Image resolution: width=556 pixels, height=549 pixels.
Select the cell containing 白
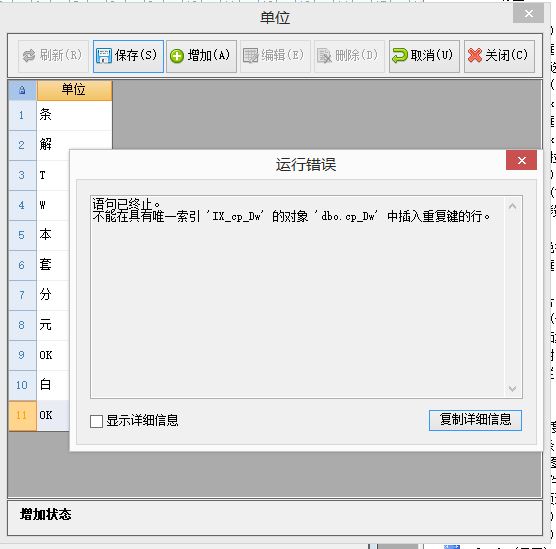click(53, 385)
